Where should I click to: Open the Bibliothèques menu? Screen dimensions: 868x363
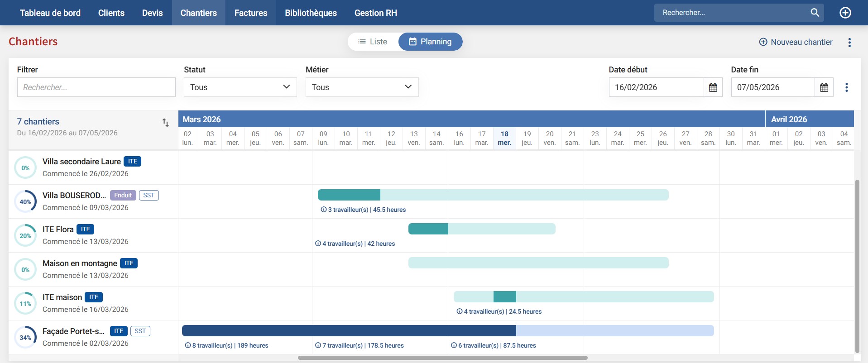point(311,13)
